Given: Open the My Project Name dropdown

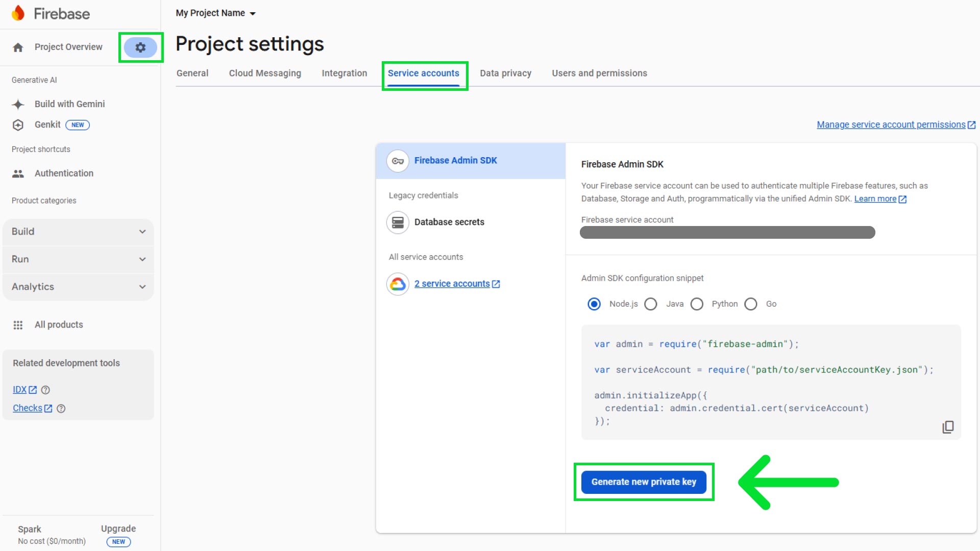Looking at the screenshot, I should click(x=215, y=13).
